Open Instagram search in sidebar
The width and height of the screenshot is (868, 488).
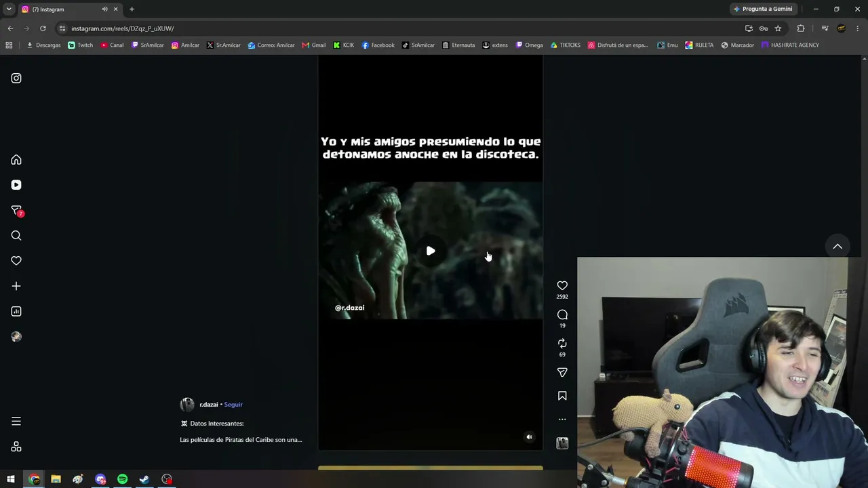[x=16, y=236]
